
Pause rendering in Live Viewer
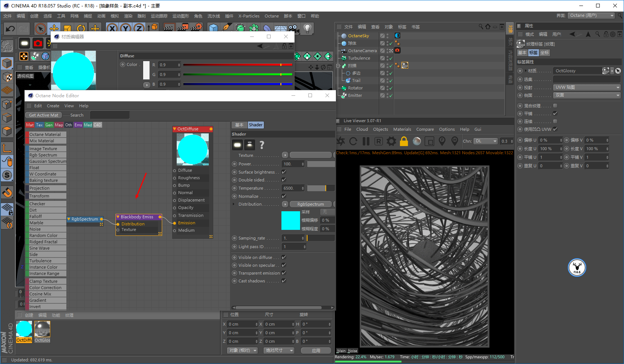tap(366, 141)
